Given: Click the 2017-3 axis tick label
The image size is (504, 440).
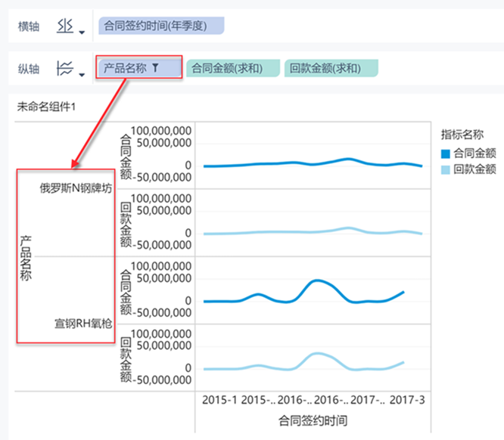Looking at the screenshot, I should pyautogui.click(x=407, y=400).
